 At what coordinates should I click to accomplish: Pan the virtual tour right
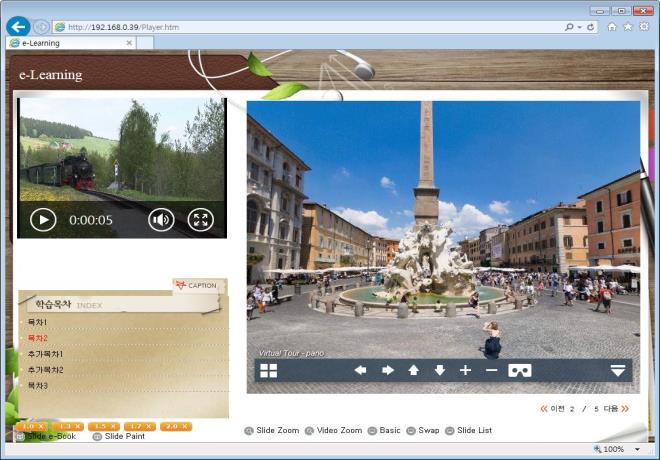[x=388, y=370]
